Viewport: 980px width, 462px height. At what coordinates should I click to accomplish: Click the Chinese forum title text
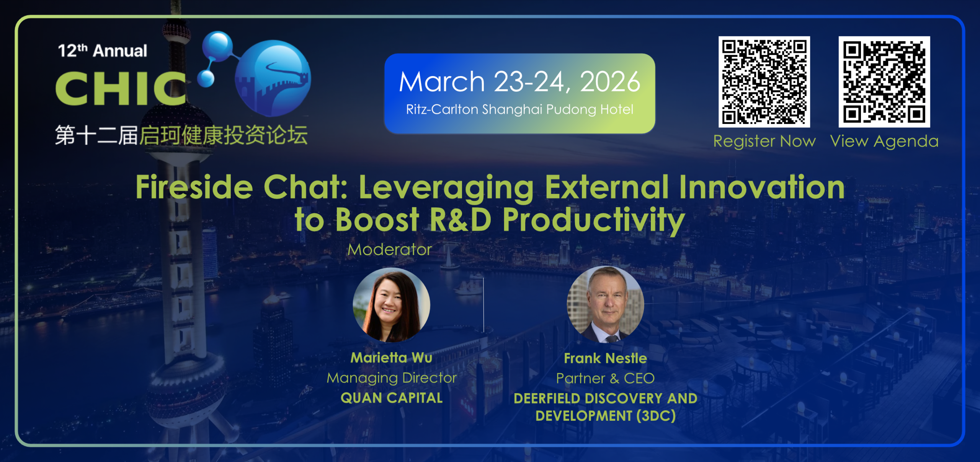tap(181, 135)
